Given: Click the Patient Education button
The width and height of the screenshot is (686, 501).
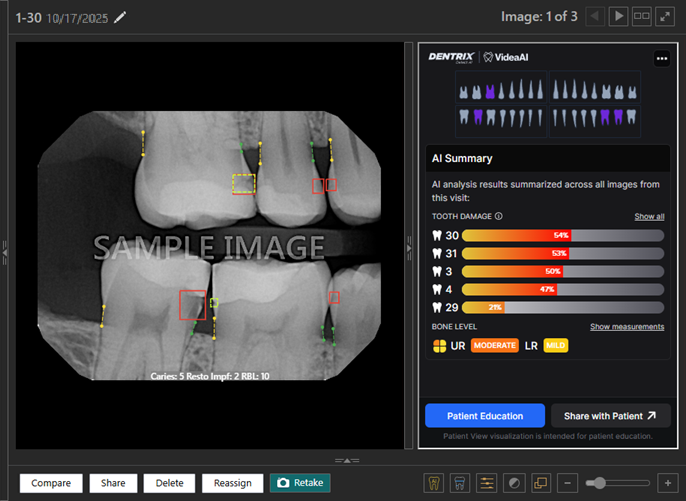Looking at the screenshot, I should click(x=484, y=416).
